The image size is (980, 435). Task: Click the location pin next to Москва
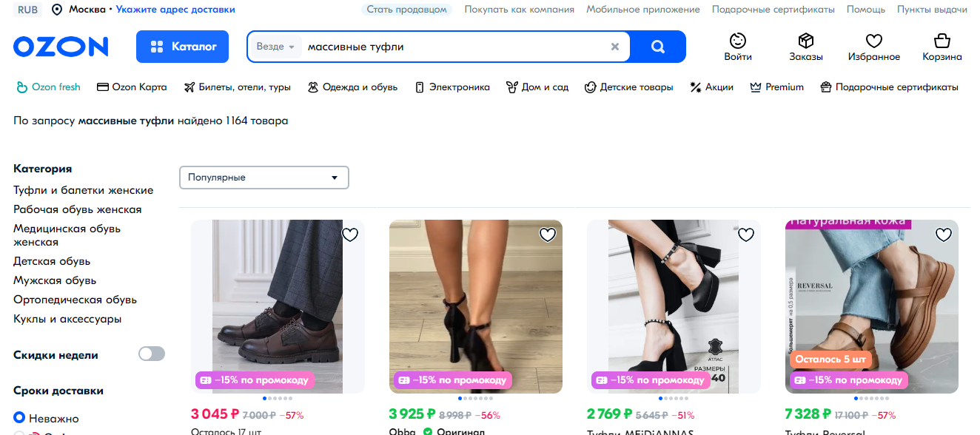pos(57,10)
